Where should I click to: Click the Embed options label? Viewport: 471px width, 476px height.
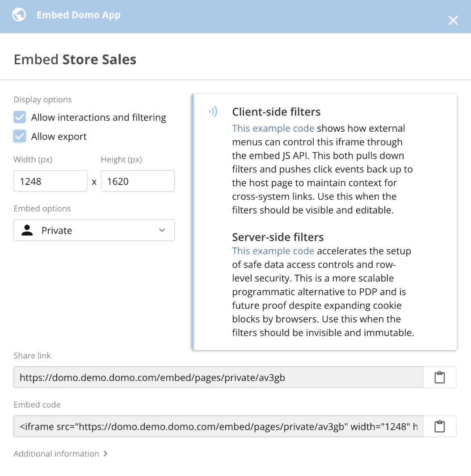pyautogui.click(x=42, y=209)
